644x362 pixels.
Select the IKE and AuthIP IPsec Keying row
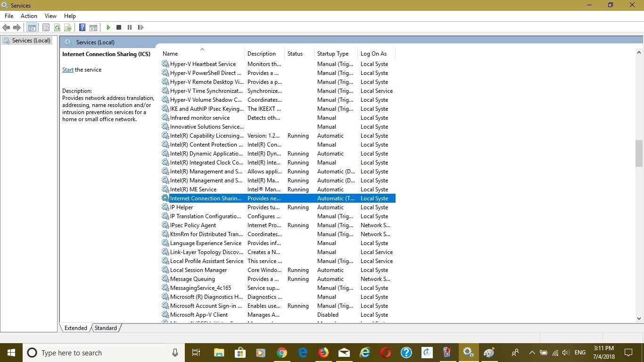tap(278, 109)
